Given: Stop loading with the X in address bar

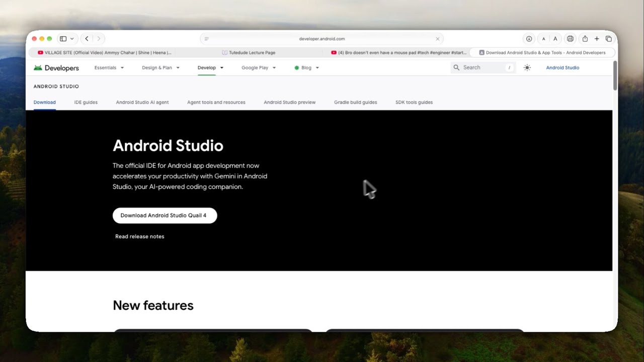Looking at the screenshot, I should (438, 39).
